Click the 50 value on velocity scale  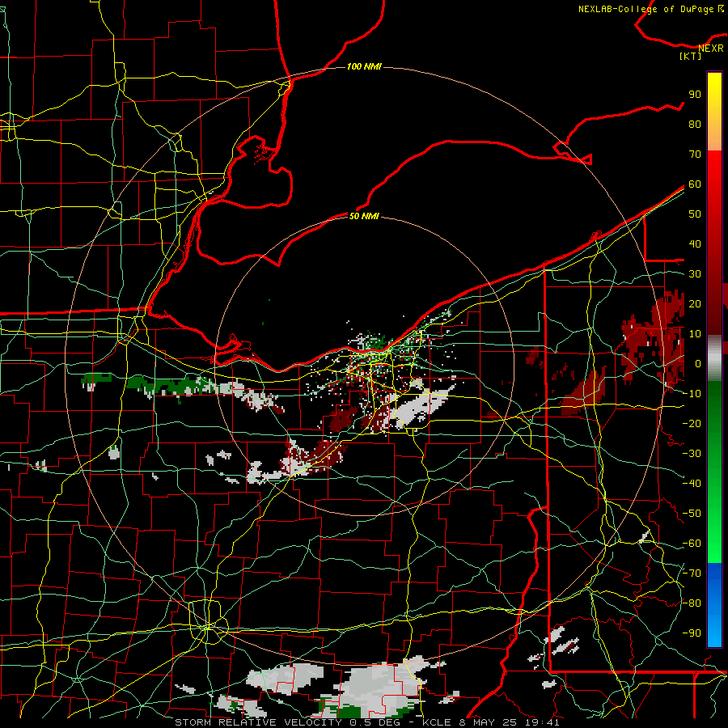click(695, 214)
